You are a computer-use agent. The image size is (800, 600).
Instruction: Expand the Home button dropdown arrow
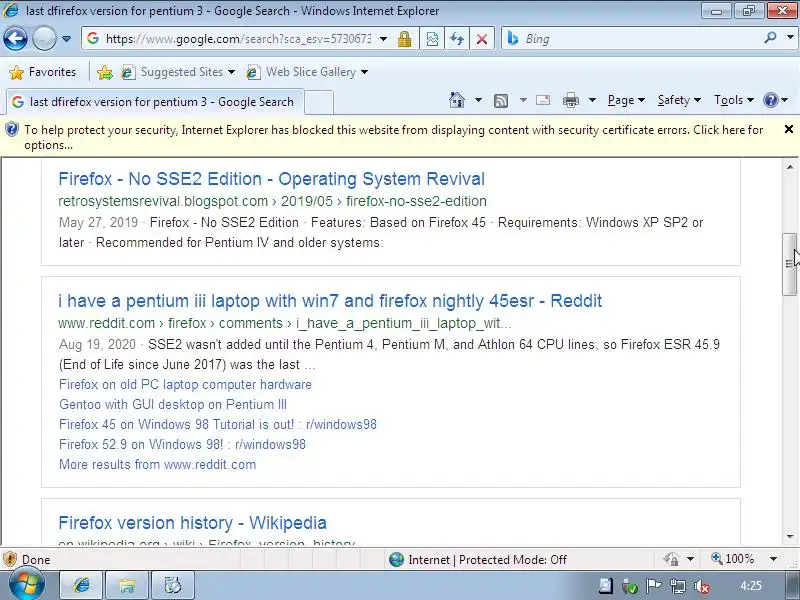coord(478,100)
